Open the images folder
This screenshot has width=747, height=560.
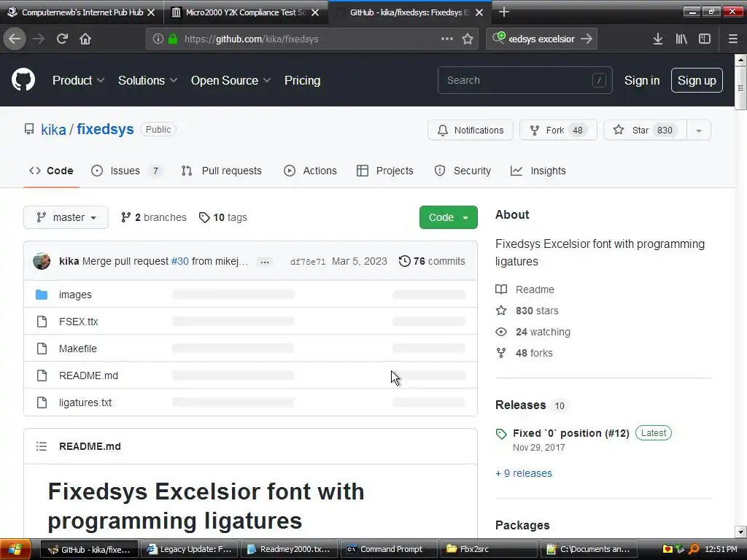tap(75, 295)
